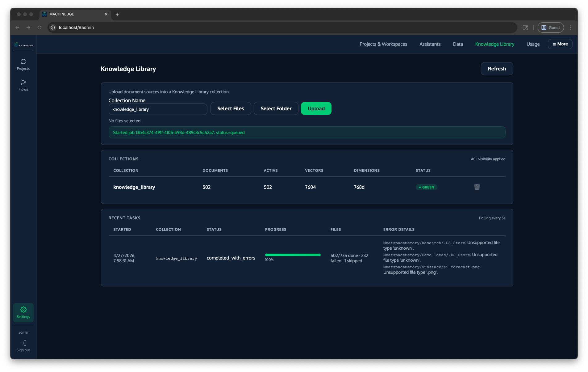Click the MachinEdge logo in sidebar
This screenshot has width=588, height=372.
click(23, 44)
